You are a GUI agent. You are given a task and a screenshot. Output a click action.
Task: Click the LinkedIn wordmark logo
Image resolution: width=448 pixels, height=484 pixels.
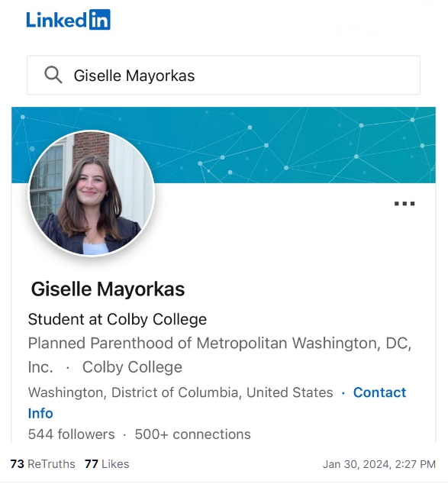click(68, 20)
